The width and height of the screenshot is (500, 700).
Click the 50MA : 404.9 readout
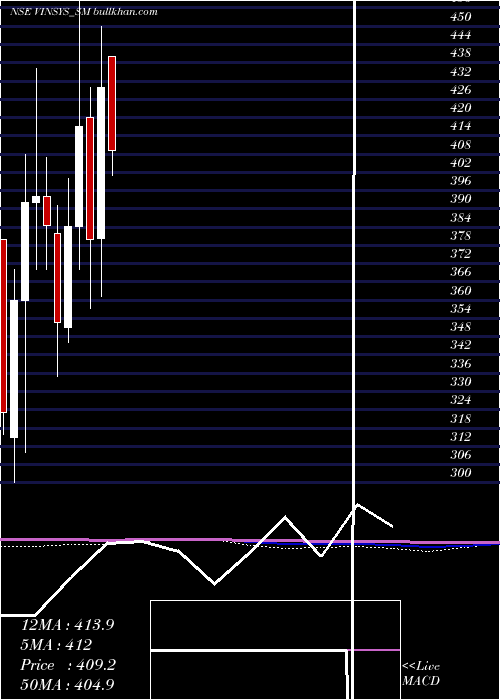69,684
